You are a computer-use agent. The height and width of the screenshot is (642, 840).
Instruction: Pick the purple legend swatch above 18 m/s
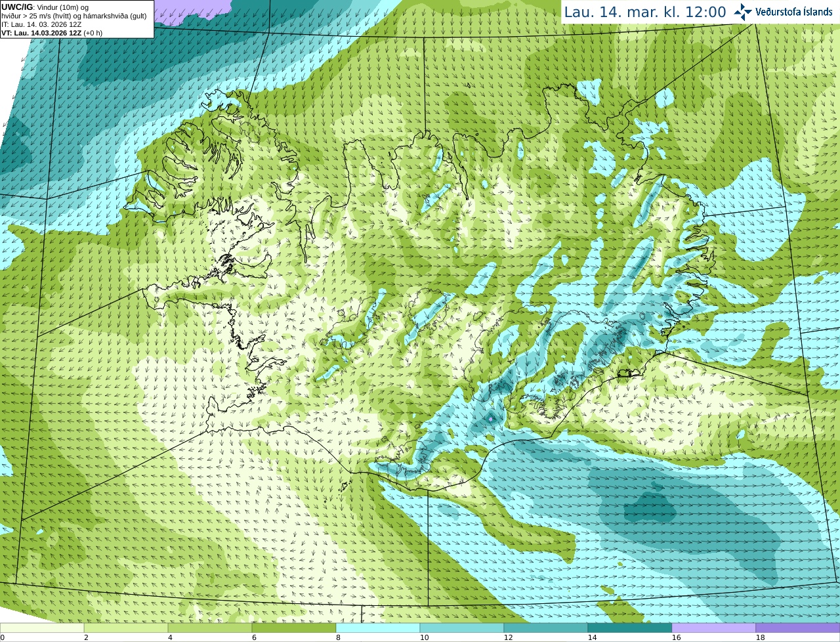(798, 628)
